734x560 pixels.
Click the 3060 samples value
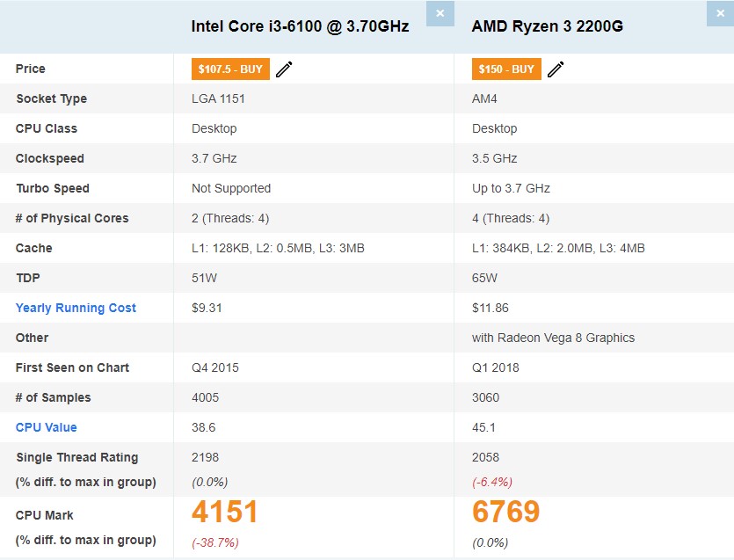point(485,397)
